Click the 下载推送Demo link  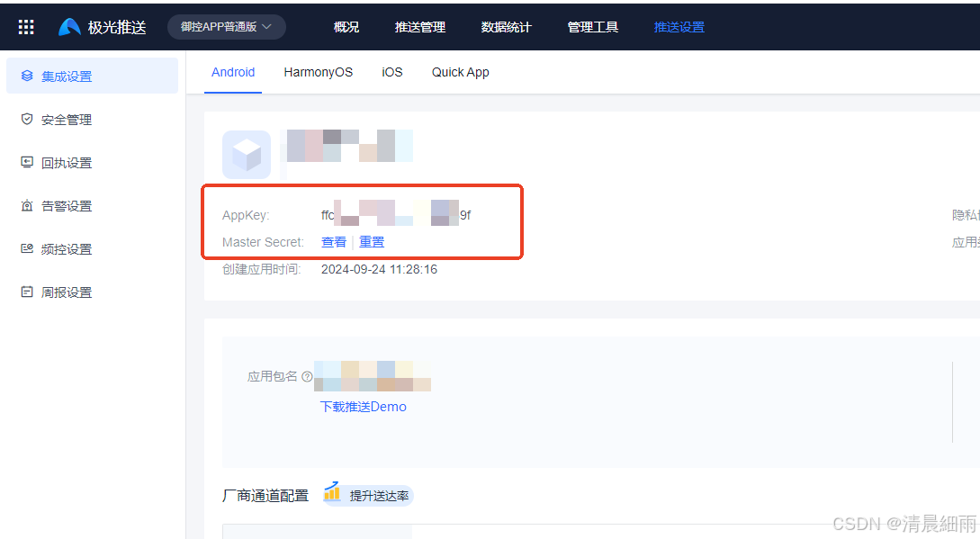364,407
